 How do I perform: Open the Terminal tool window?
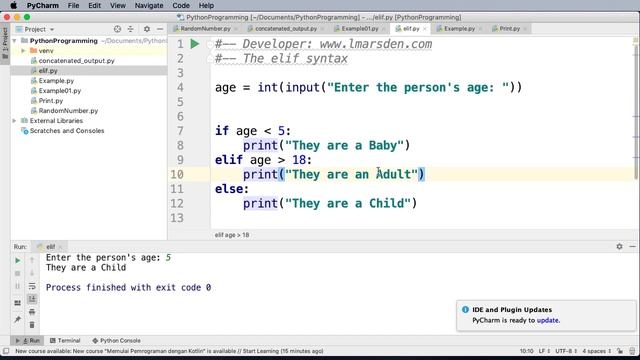(65, 340)
